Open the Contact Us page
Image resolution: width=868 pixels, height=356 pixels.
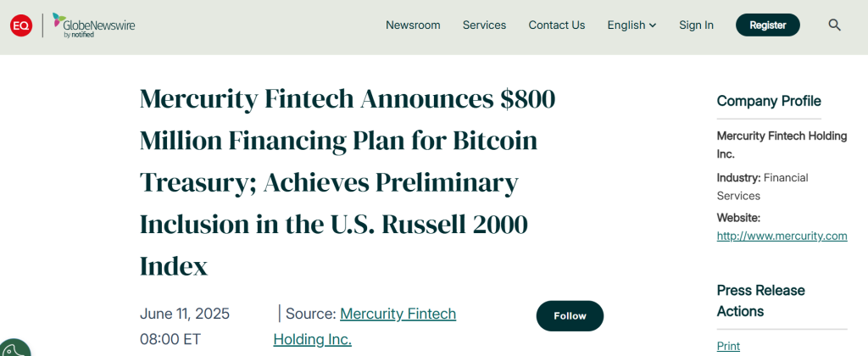coord(556,25)
